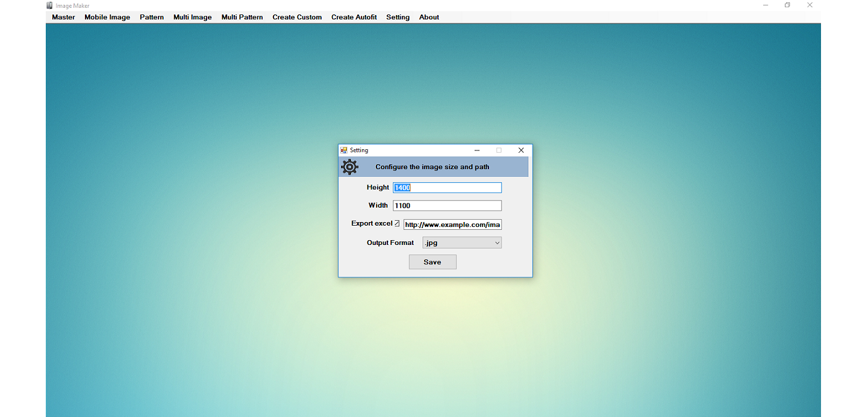
Task: Open the Create Custom menu
Action: (297, 17)
